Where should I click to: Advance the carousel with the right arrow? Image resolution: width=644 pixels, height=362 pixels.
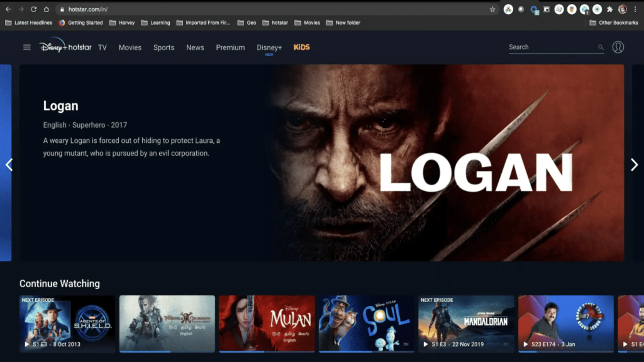click(634, 165)
